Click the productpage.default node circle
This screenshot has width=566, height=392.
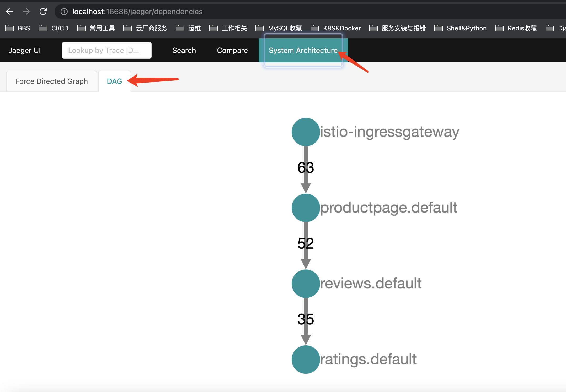(x=306, y=208)
